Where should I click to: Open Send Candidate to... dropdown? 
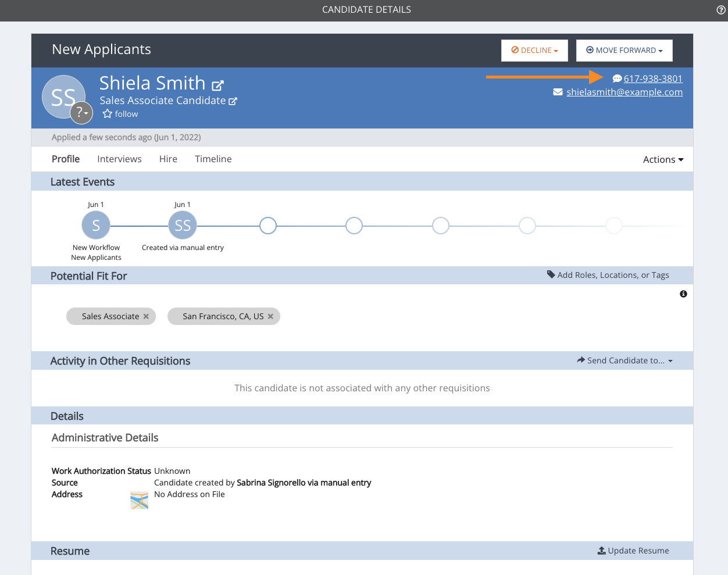(x=625, y=360)
